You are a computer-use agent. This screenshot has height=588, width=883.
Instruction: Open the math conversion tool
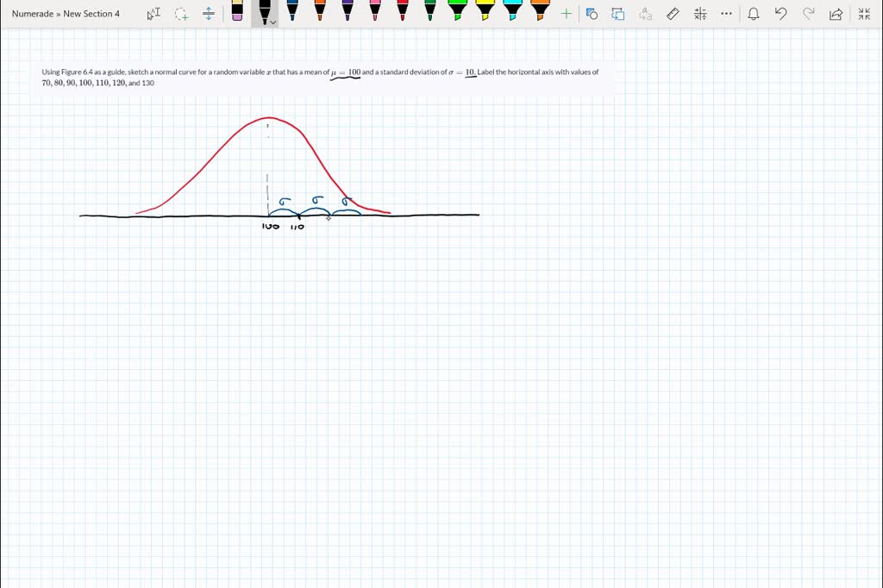pos(700,14)
